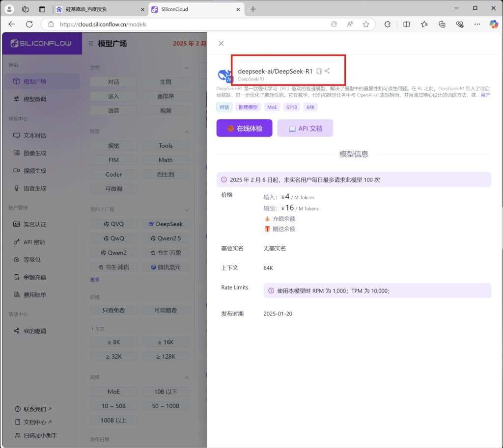Image resolution: width=503 pixels, height=448 pixels.
Task: Expand the description with 展开
Action: tap(485, 95)
